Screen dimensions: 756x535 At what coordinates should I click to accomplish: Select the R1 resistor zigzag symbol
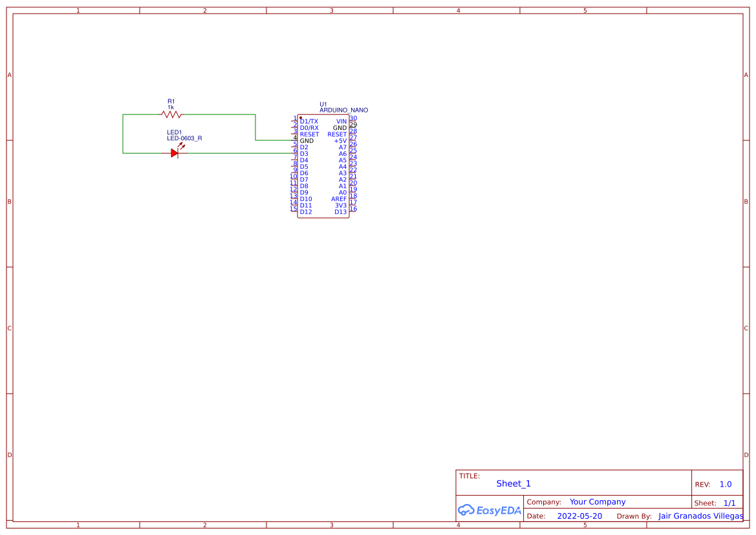point(171,114)
